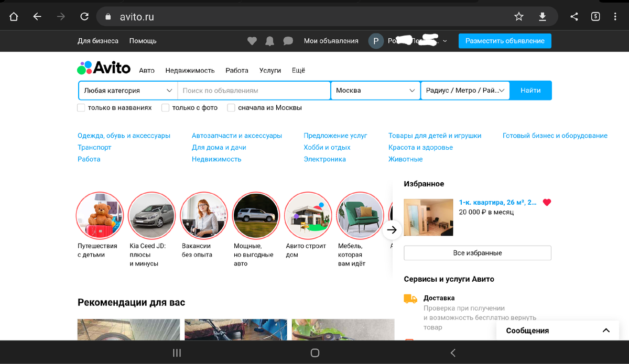The image size is (629, 364).
Task: Advance the stories carousel with the arrow
Action: pyautogui.click(x=392, y=229)
